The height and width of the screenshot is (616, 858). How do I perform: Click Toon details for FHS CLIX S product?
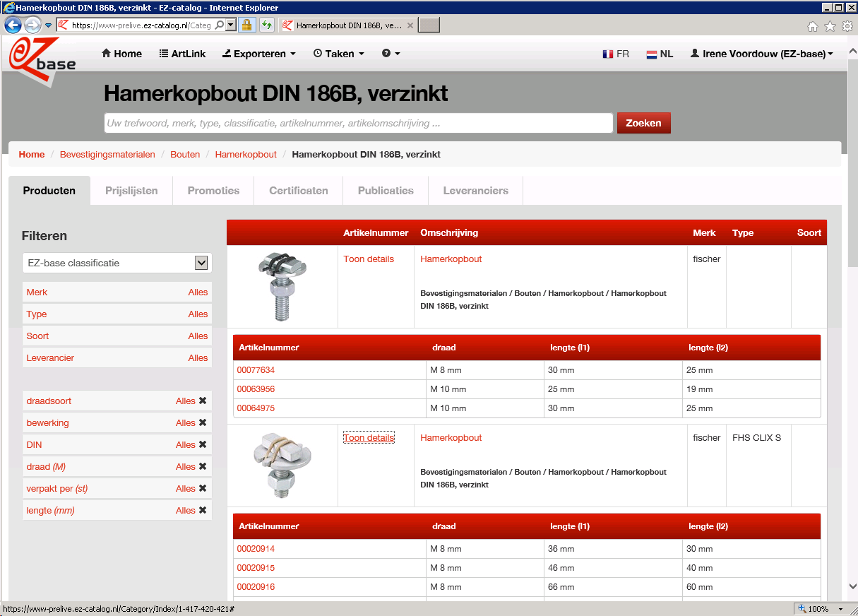pos(369,438)
